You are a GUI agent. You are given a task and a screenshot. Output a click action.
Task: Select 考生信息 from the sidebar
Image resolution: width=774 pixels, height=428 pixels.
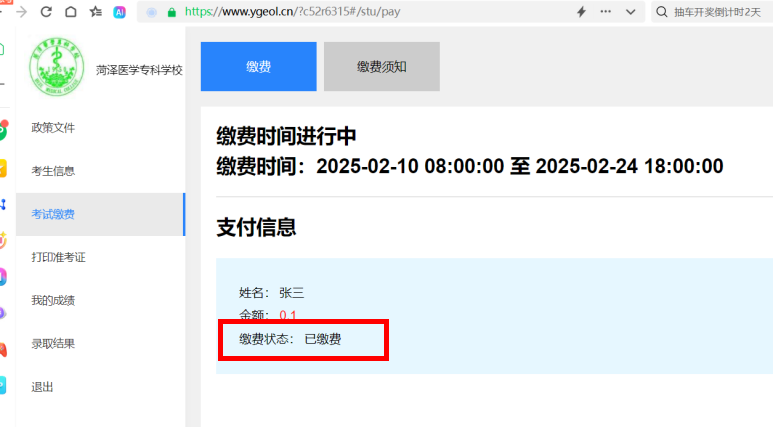coord(53,171)
